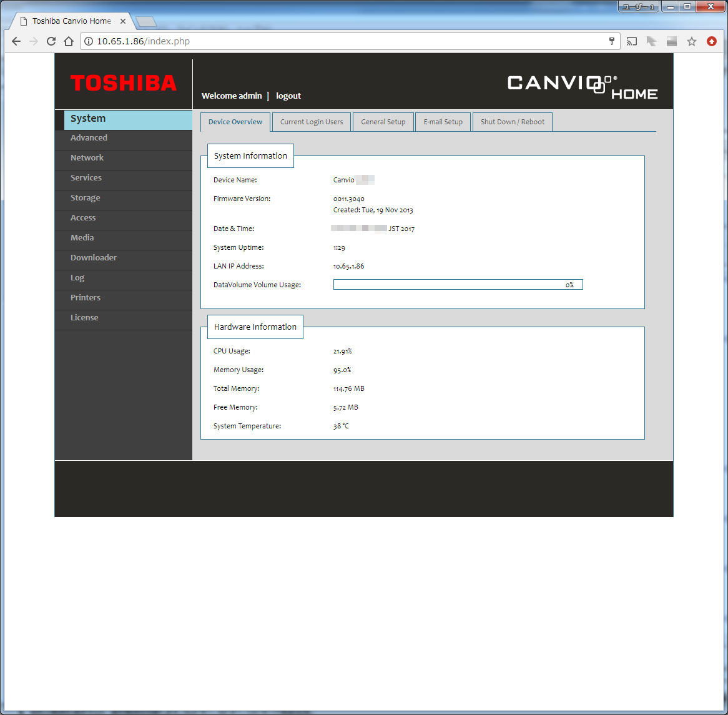
Task: Open the saved password key icon
Action: click(x=611, y=41)
